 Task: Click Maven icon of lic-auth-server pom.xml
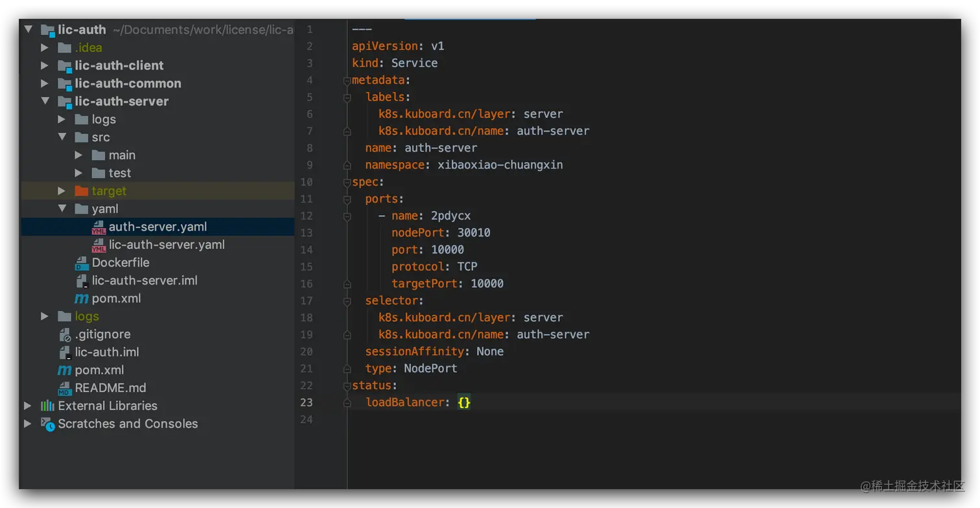coord(82,299)
